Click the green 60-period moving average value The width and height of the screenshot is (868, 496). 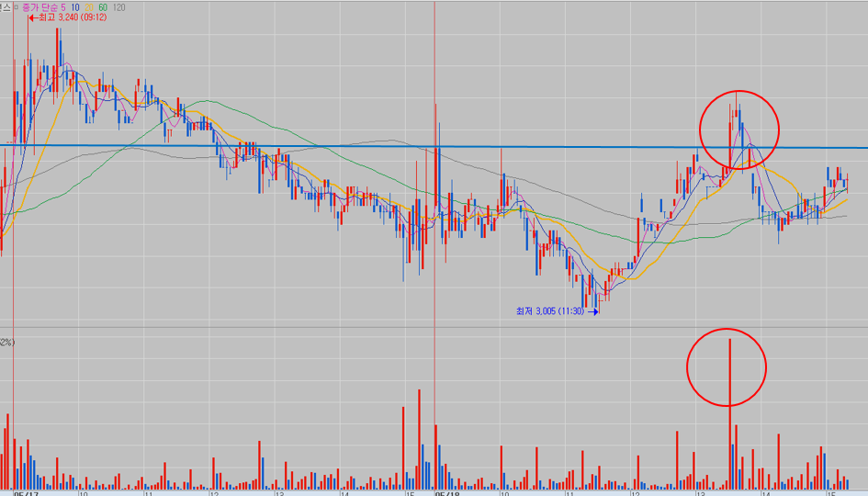pyautogui.click(x=102, y=7)
